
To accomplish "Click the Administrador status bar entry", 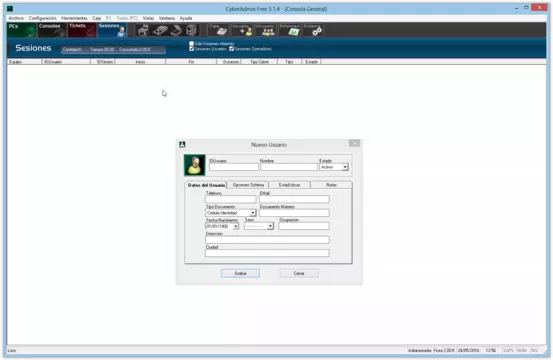I will tap(420, 350).
